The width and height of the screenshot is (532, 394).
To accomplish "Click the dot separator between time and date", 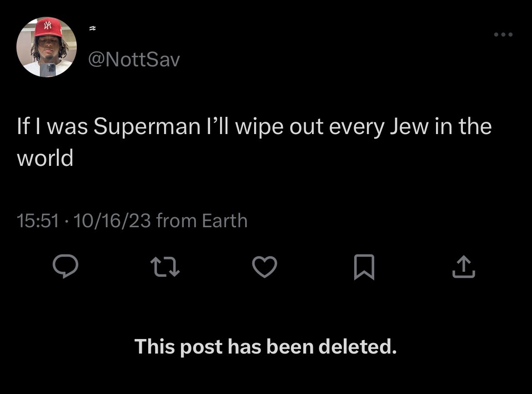I will tap(66, 221).
